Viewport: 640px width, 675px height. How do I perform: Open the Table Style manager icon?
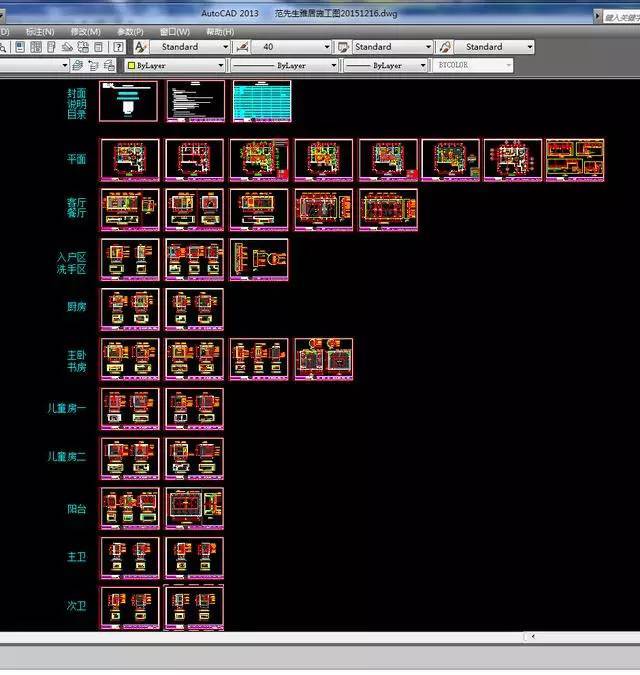tap(343, 47)
